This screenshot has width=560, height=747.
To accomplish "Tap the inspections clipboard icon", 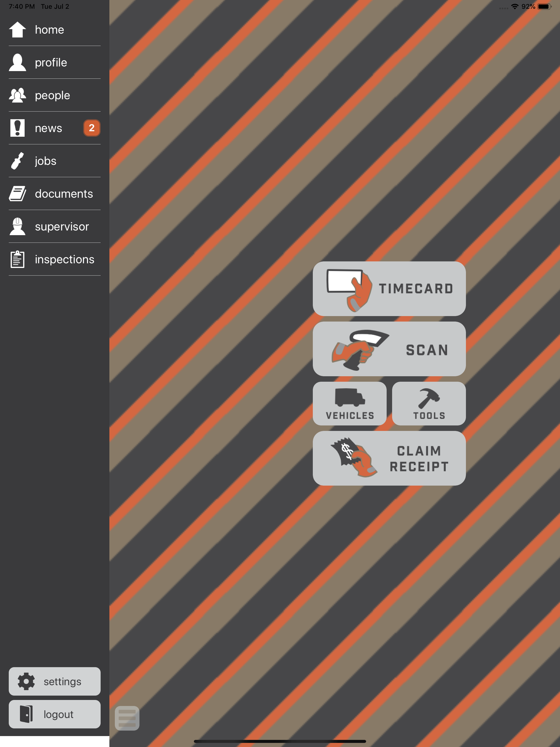I will coord(17,259).
